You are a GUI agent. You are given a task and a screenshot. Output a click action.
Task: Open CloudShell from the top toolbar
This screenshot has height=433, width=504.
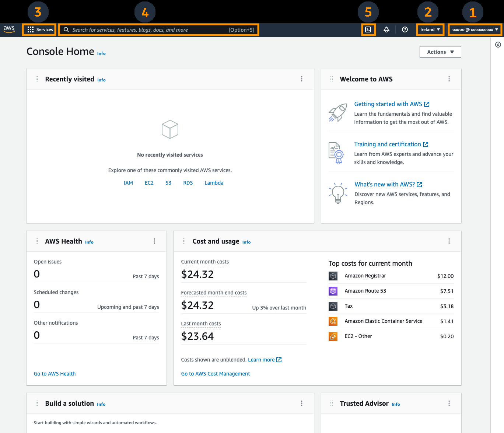point(368,29)
